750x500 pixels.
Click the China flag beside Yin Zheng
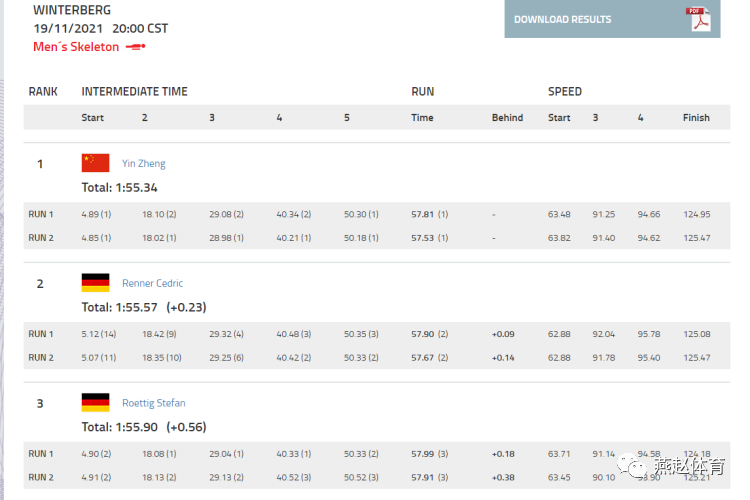(95, 163)
